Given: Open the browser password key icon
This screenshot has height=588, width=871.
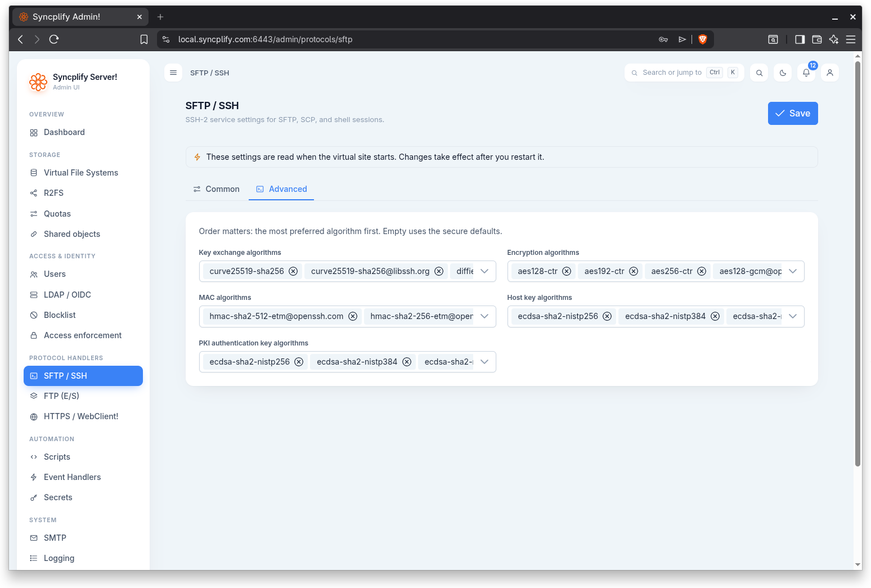Looking at the screenshot, I should coord(663,39).
